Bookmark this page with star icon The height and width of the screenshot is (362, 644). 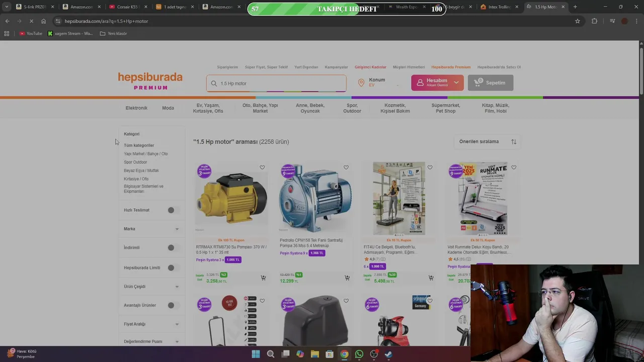pyautogui.click(x=578, y=21)
